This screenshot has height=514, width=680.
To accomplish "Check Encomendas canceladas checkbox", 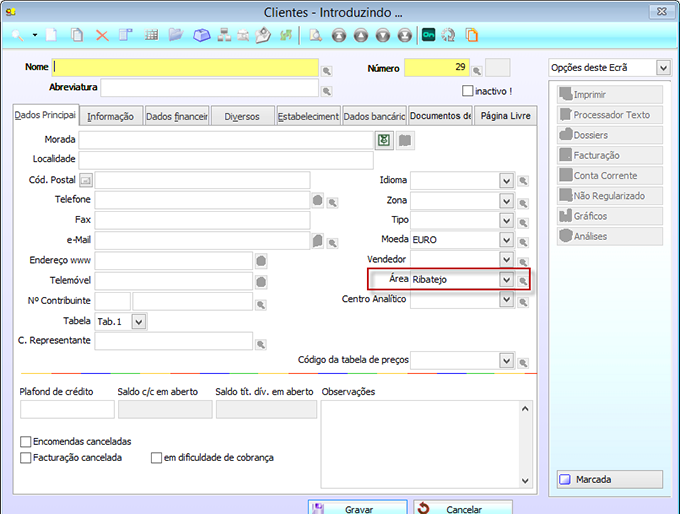I will click(26, 442).
